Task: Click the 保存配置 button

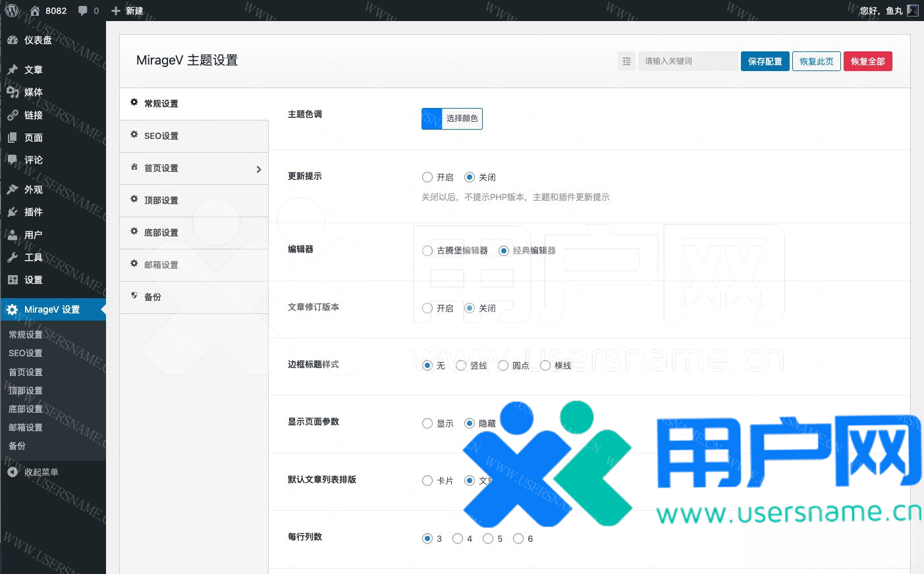Action: (x=765, y=61)
